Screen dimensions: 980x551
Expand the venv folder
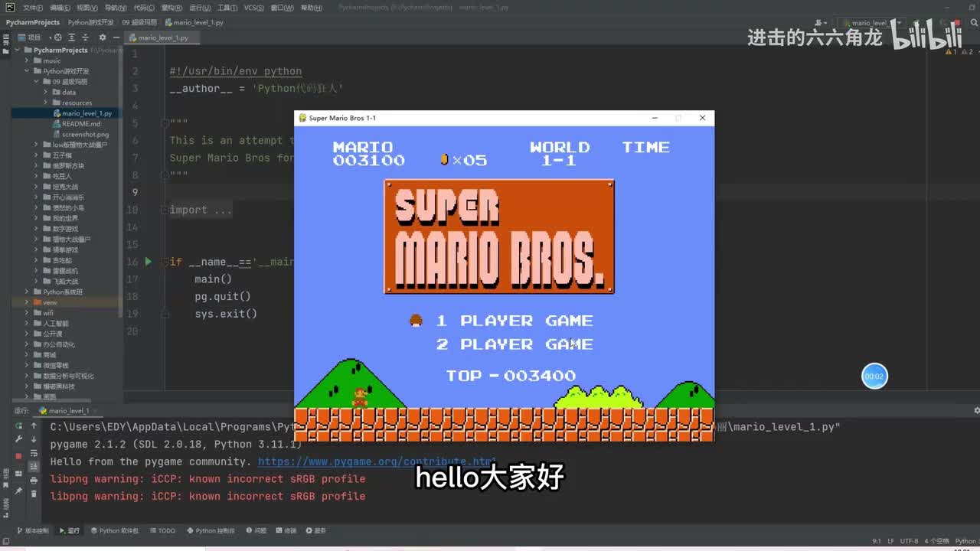(27, 302)
